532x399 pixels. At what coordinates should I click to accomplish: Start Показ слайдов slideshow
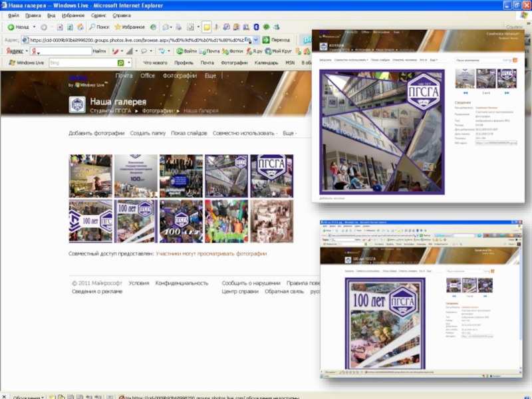click(189, 133)
